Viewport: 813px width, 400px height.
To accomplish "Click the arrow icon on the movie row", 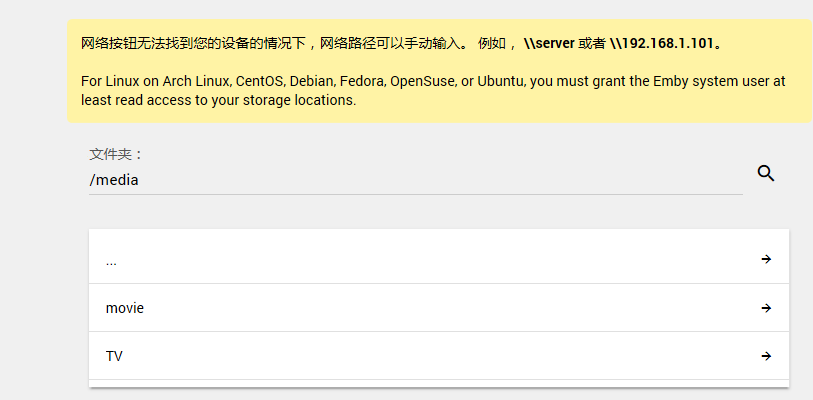I will point(766,308).
